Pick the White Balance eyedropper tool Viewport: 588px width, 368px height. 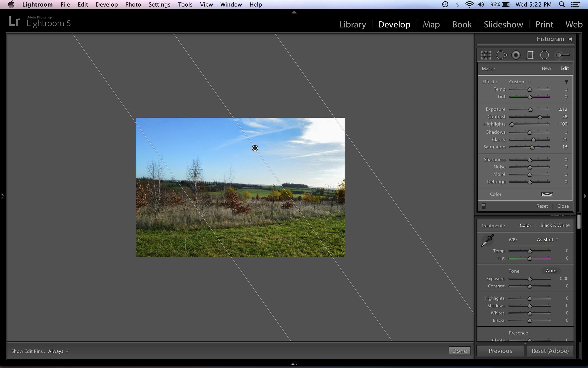(x=487, y=240)
